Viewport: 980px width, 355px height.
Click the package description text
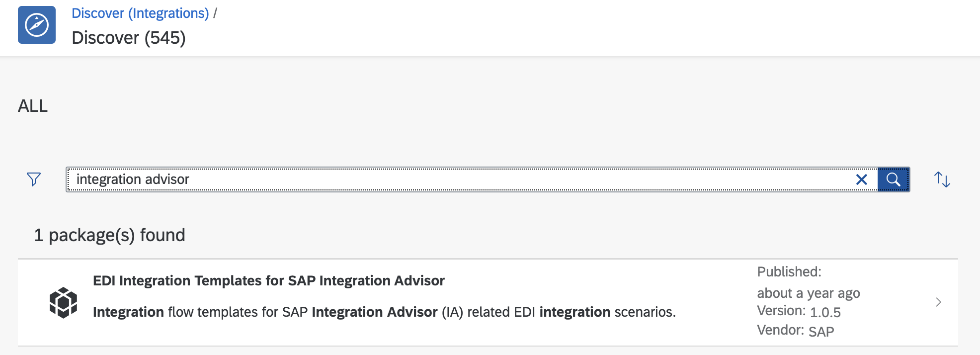(x=384, y=312)
